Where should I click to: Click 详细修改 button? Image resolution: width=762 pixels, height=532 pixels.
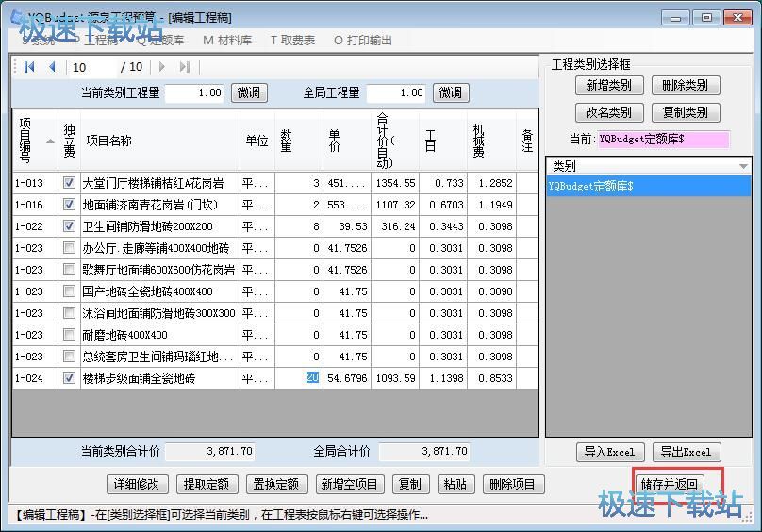[137, 484]
